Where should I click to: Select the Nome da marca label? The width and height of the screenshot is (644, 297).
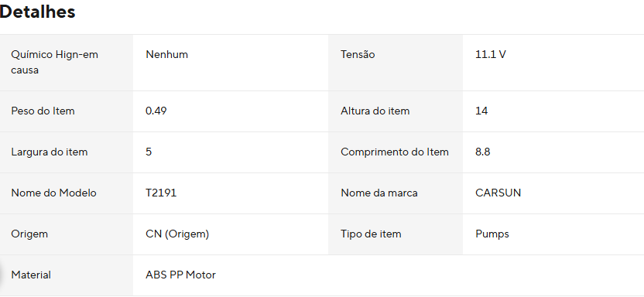pyautogui.click(x=379, y=193)
